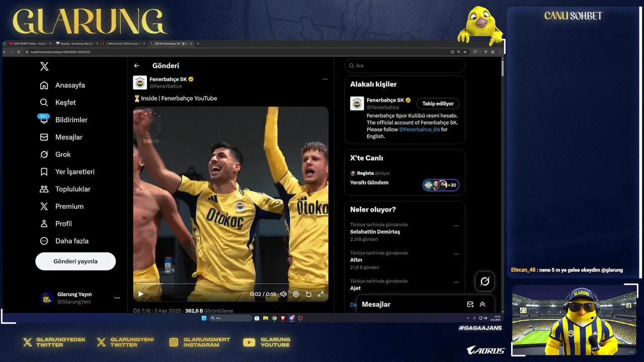
Task: Play the Fenerbahçe video
Action: pos(141,294)
